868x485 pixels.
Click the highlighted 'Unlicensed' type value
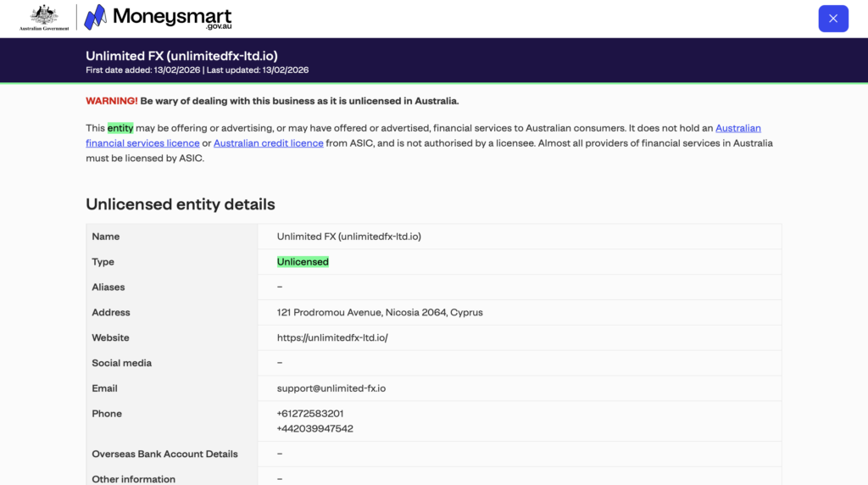pyautogui.click(x=303, y=262)
